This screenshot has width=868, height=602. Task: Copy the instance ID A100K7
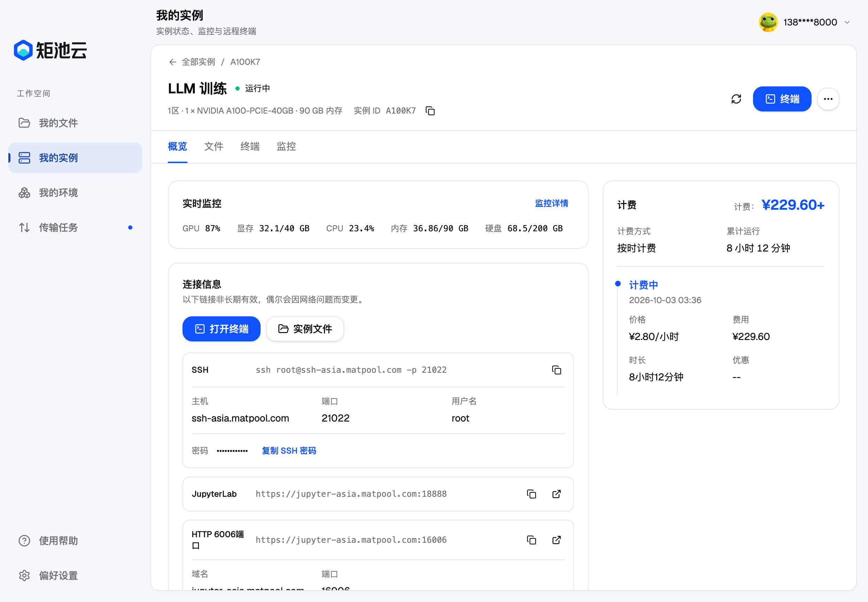[x=430, y=111]
